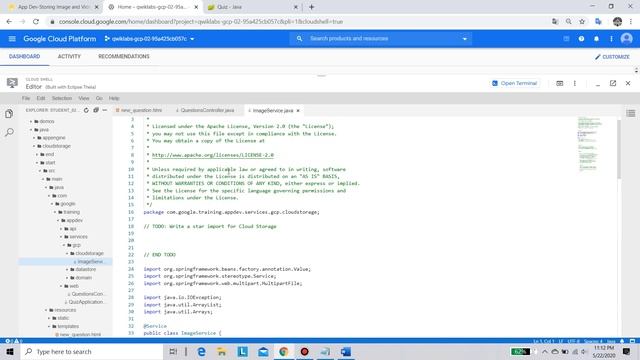
Task: Expand the search bar dropdown arrow
Action: 464,39
